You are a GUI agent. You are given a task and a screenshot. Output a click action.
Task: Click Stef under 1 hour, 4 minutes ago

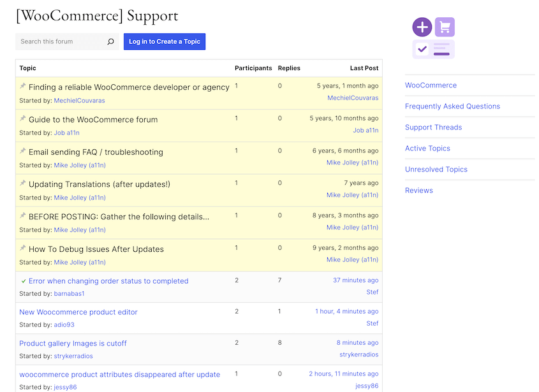tap(373, 323)
